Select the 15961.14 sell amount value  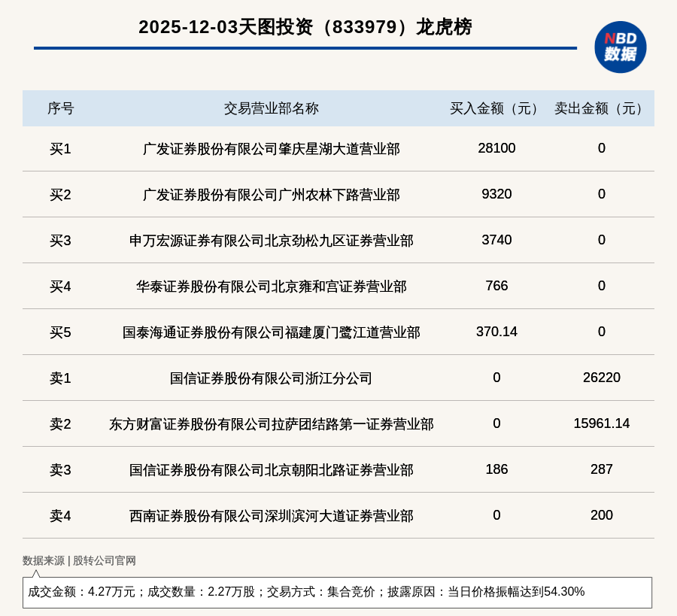[601, 423]
